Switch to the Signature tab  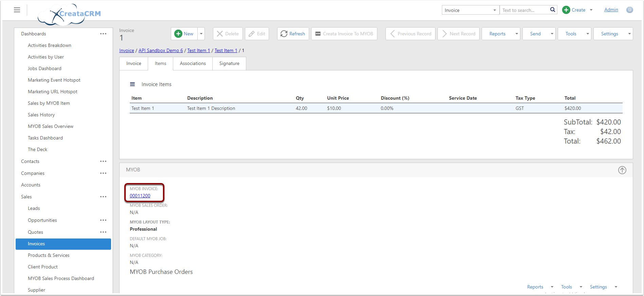(x=229, y=64)
